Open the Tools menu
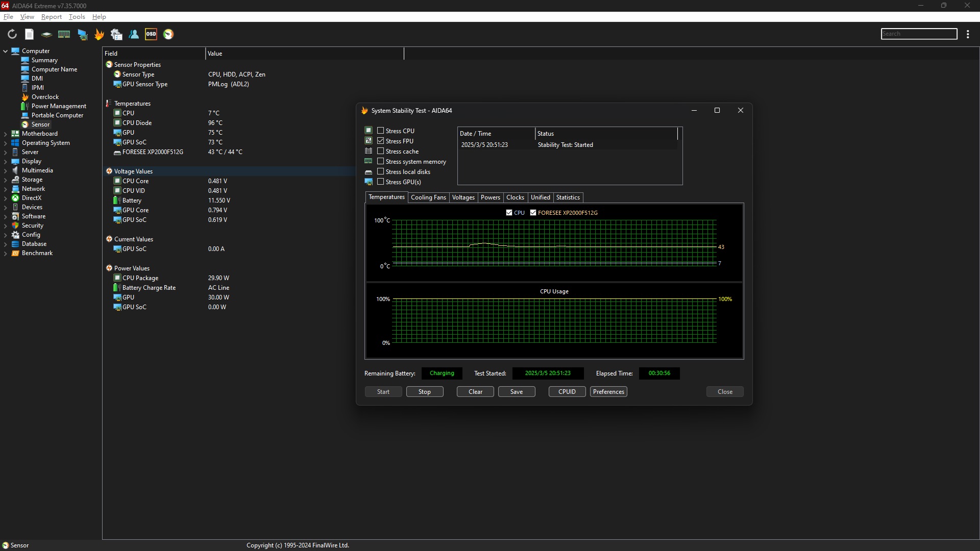Screen dimensions: 980x551 pyautogui.click(x=77, y=17)
